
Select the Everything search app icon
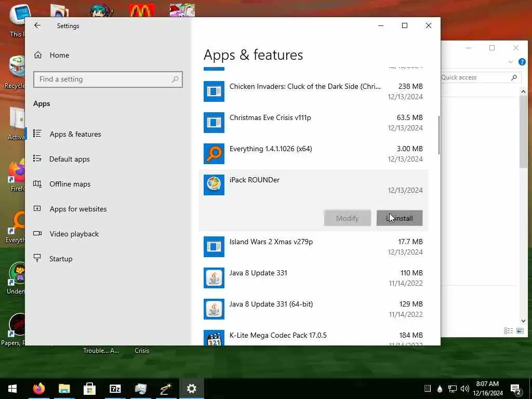214,154
